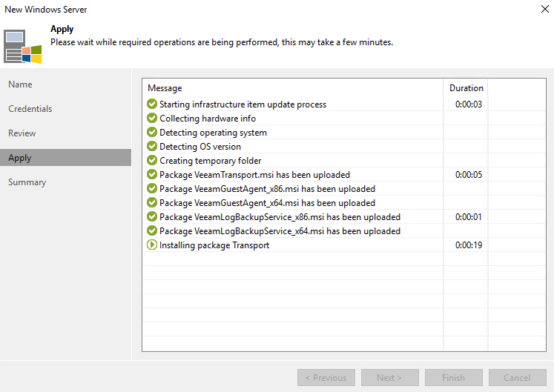
Task: Cancel the New Windows Server wizard
Action: point(517,378)
